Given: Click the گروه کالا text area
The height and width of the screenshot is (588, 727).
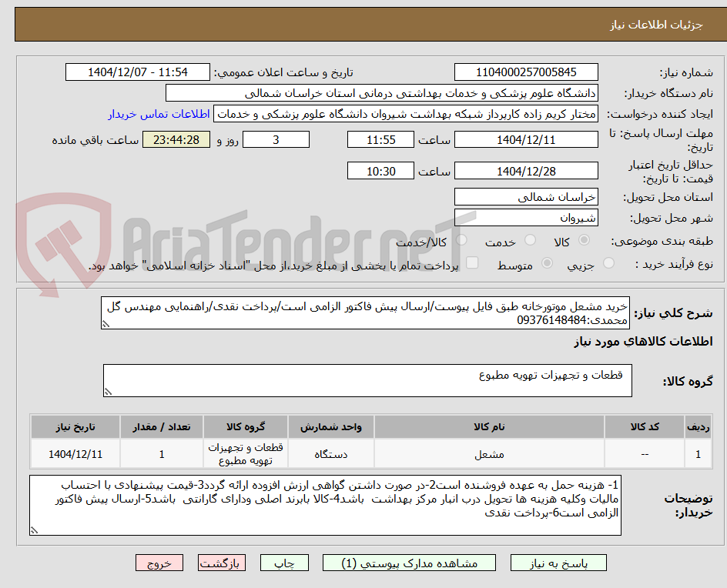Looking at the screenshot, I should point(367,380).
